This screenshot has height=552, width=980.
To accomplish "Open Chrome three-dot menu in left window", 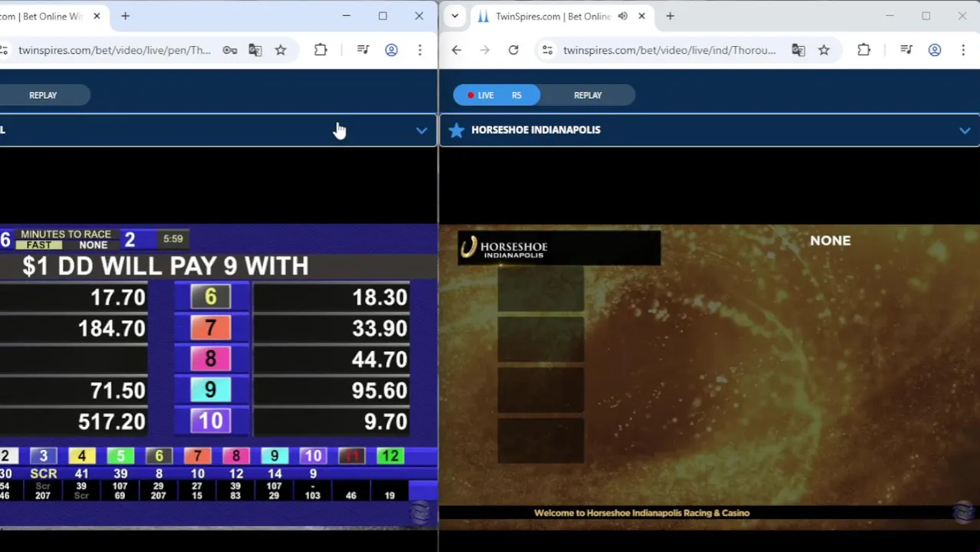I will [x=419, y=50].
